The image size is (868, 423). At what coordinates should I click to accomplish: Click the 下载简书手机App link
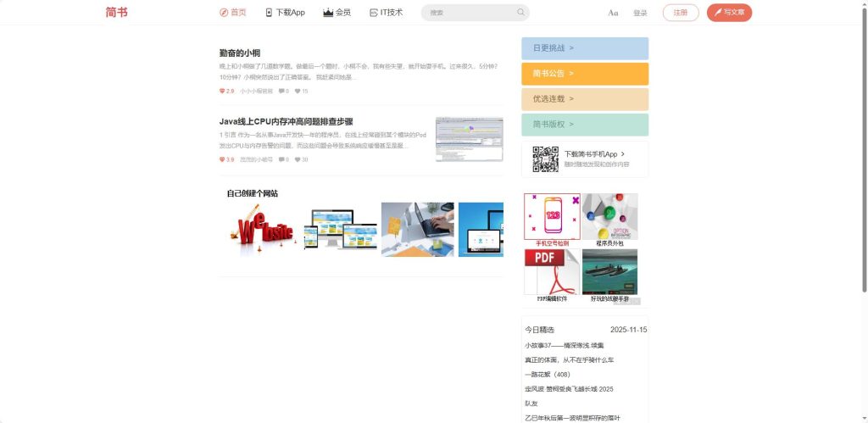594,154
